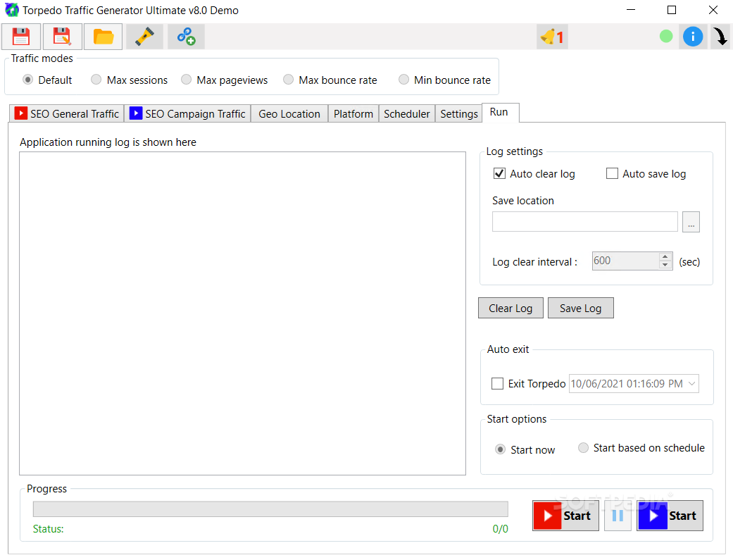Click the Torpedo app title bar icon

click(12, 10)
